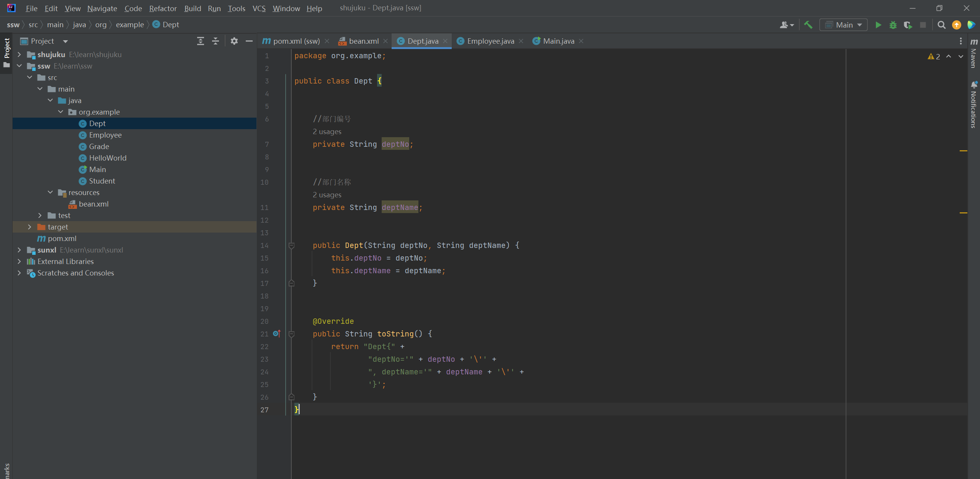
Task: Expand the target folder
Action: pyautogui.click(x=29, y=227)
